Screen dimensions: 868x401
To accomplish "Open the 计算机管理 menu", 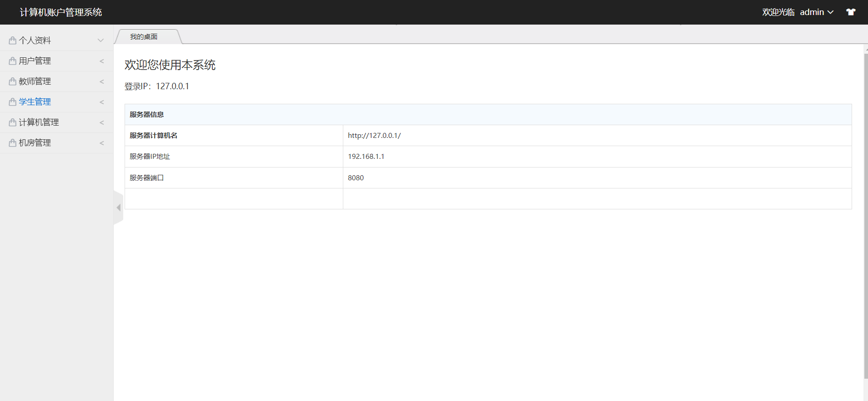I will (56, 122).
